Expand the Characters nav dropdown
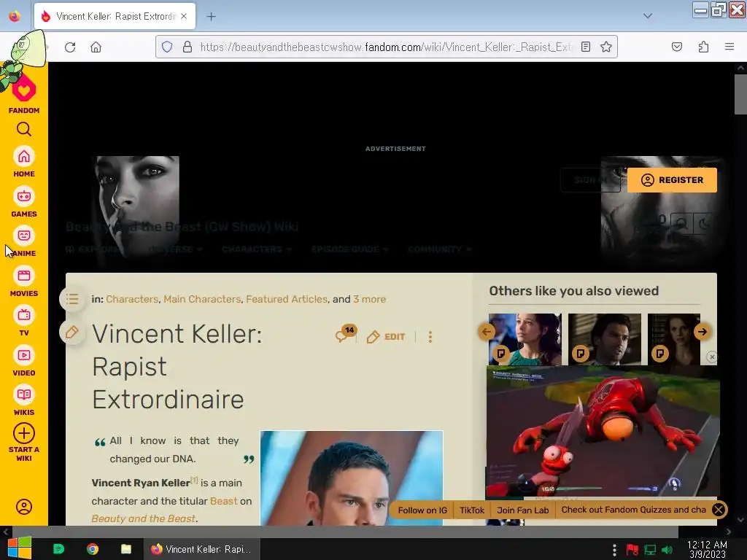 [x=257, y=249]
